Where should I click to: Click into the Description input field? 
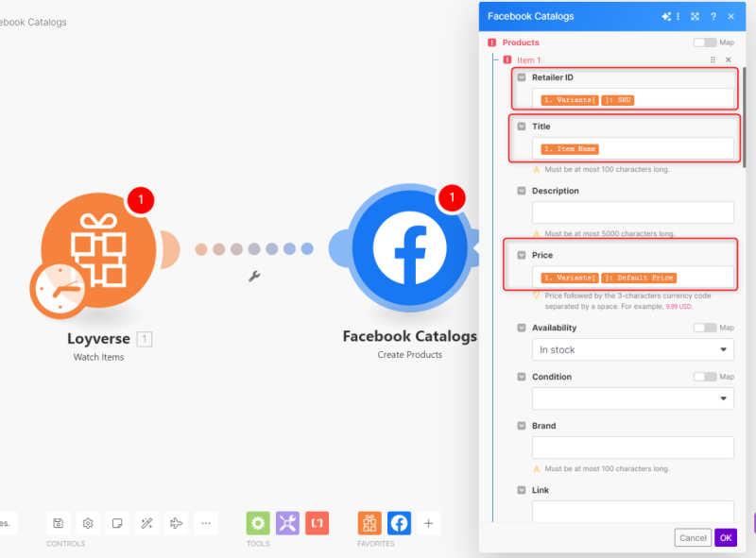(632, 212)
